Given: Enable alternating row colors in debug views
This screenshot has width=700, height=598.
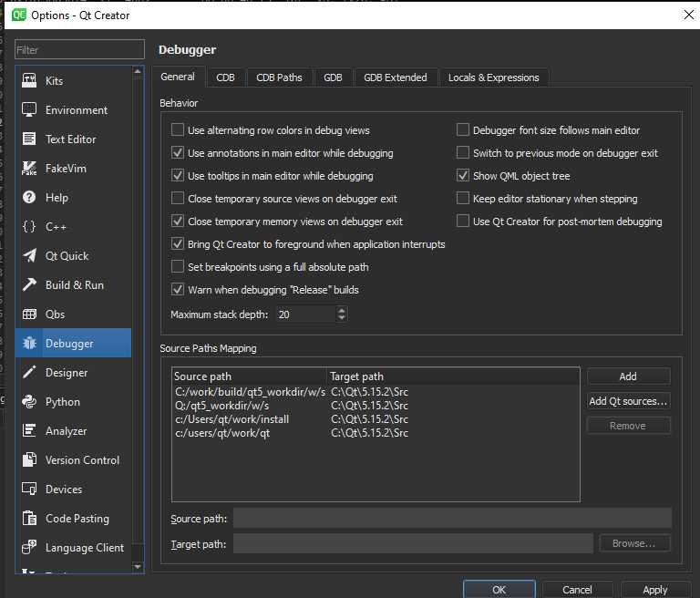Looking at the screenshot, I should [x=179, y=130].
